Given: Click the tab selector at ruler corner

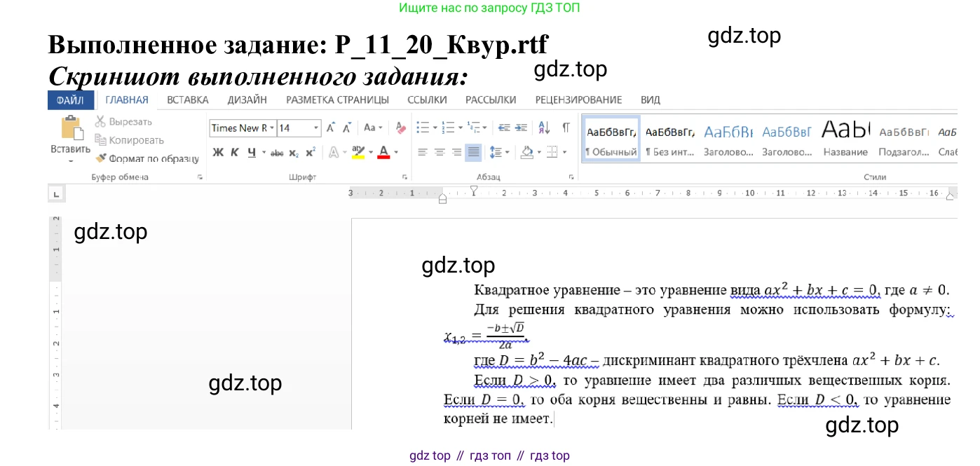Looking at the screenshot, I should 56,193.
